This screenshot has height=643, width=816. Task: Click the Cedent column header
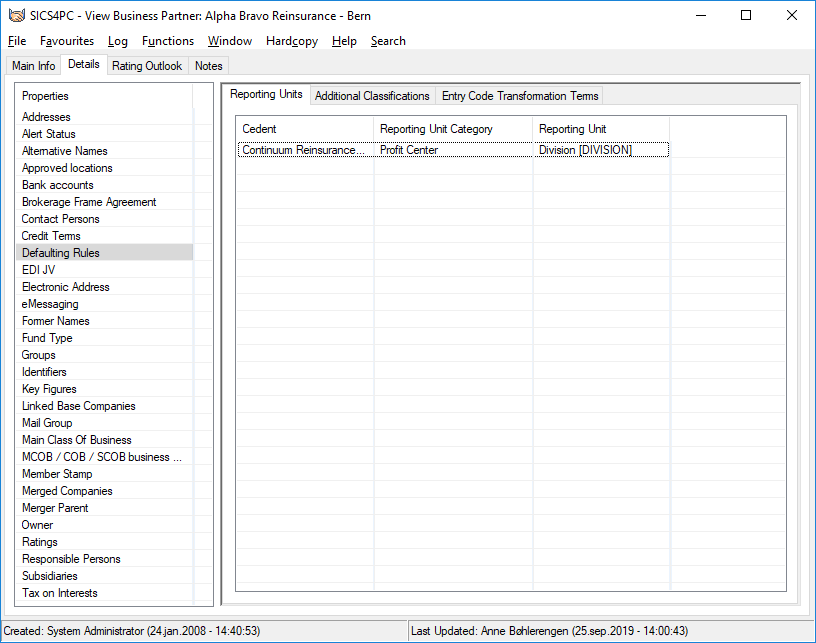coord(305,129)
